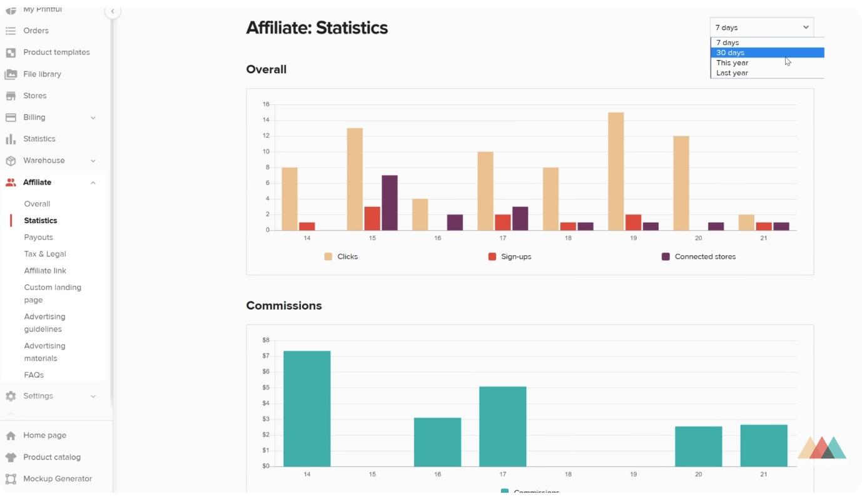The width and height of the screenshot is (862, 504).
Task: Click the Product templates icon
Action: click(x=11, y=53)
